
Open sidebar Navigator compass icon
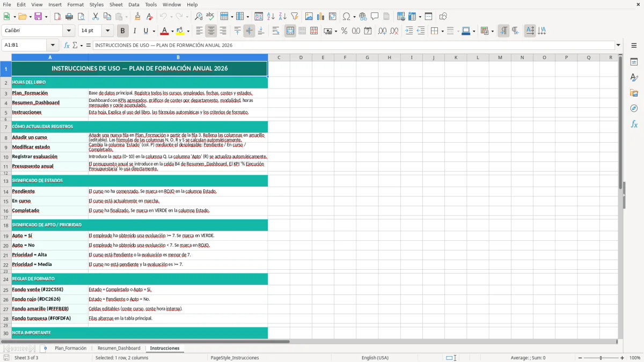coord(634,108)
